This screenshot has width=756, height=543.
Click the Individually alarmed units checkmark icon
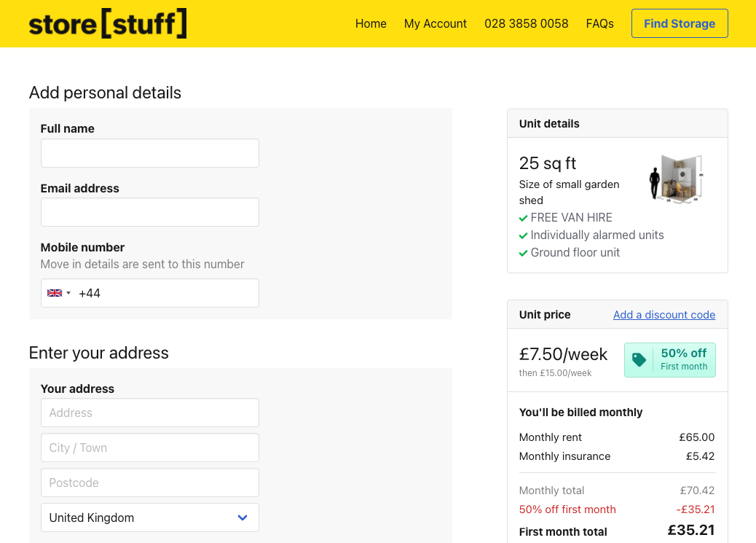click(523, 235)
